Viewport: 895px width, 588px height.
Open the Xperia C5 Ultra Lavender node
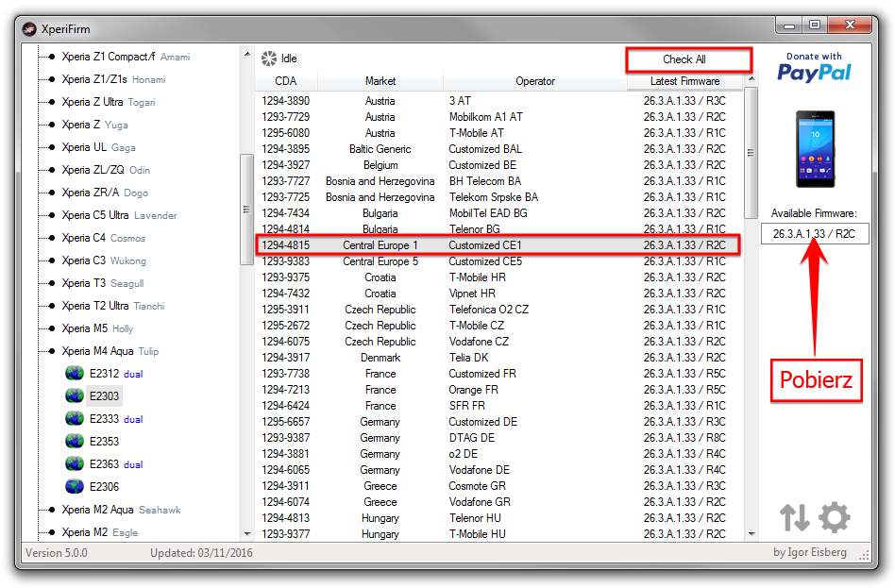click(x=119, y=215)
